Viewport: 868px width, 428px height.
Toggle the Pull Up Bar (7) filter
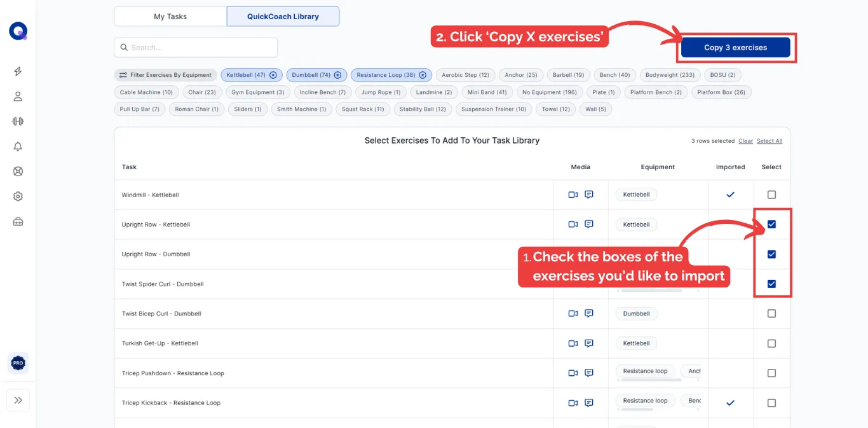(x=140, y=109)
